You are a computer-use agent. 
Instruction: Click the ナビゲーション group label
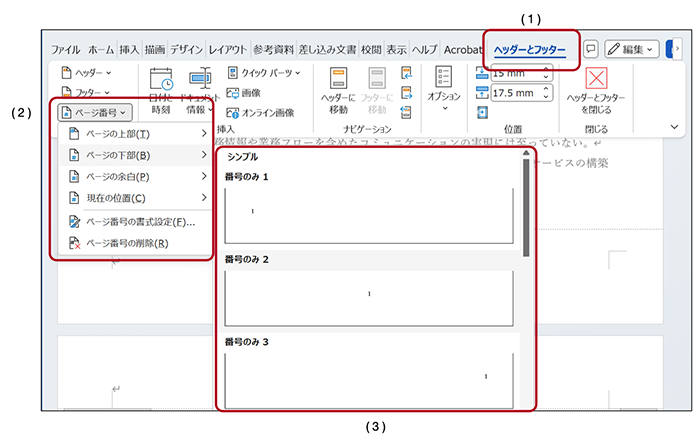point(367,129)
